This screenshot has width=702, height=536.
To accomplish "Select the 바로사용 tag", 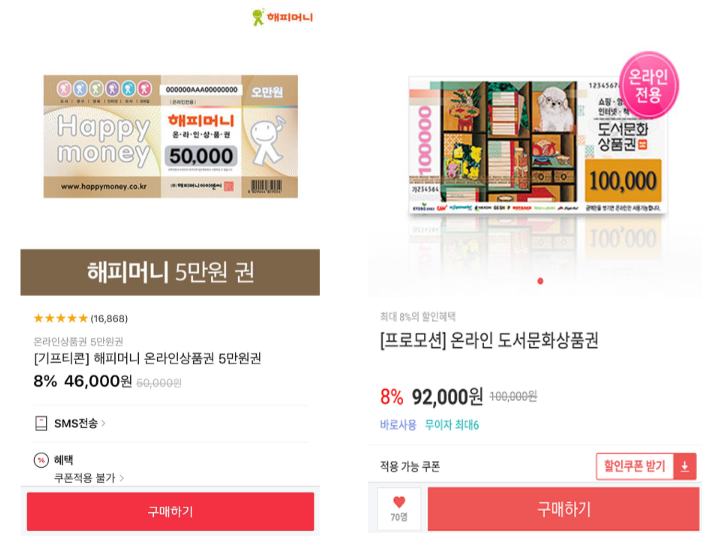I will [x=398, y=425].
